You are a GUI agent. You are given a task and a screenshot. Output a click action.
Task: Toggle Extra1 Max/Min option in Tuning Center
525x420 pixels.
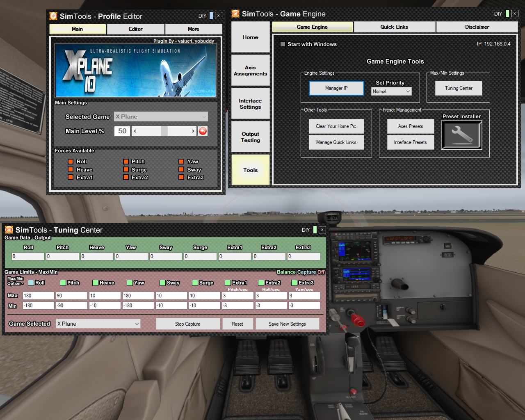click(x=228, y=283)
